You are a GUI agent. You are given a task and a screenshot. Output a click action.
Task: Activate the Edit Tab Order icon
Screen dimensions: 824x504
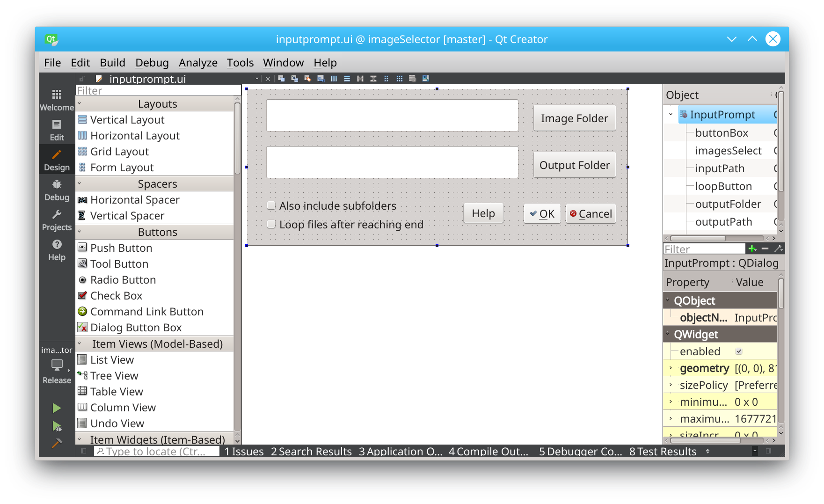point(321,79)
